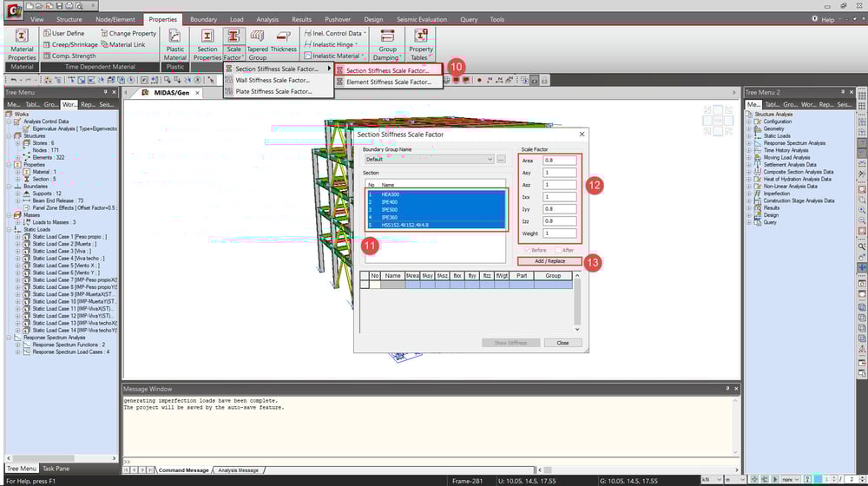Click User Define time dependent material
Screen dimensions: 868x486
(63, 33)
